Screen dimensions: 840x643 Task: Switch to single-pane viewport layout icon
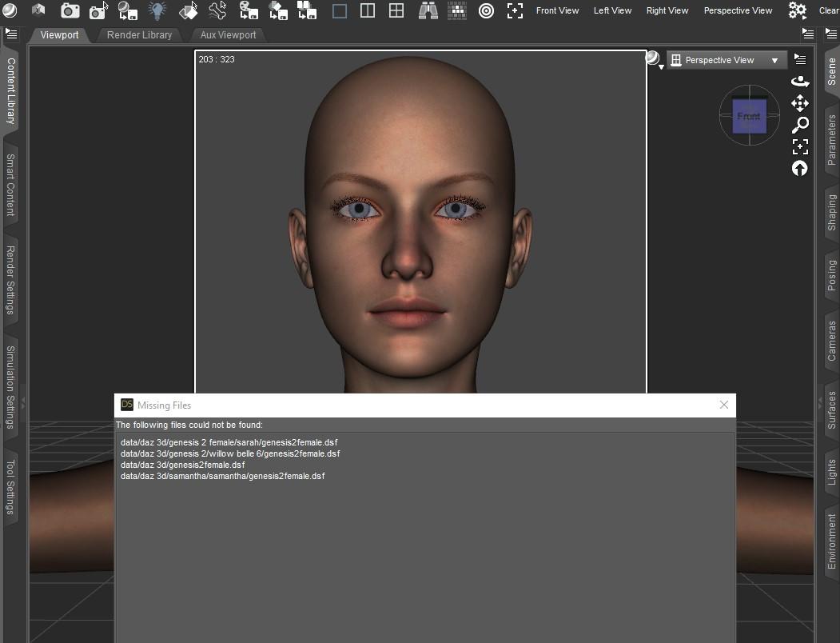[x=340, y=10]
